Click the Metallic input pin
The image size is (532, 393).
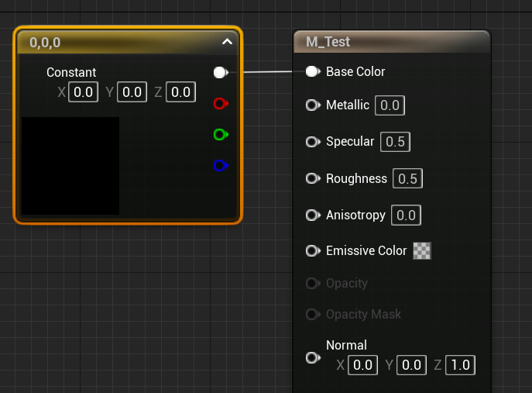313,105
